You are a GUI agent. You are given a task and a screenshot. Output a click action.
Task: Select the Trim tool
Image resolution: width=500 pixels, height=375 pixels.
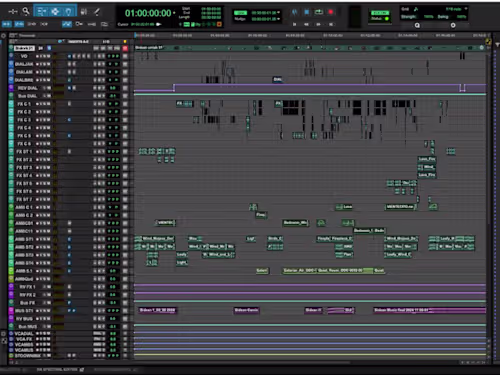pos(41,12)
